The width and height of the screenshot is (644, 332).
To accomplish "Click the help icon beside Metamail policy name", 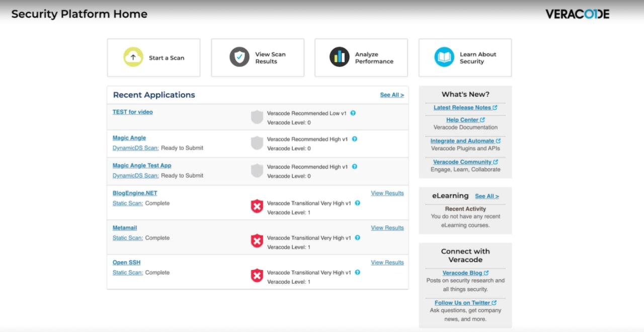I will point(357,238).
